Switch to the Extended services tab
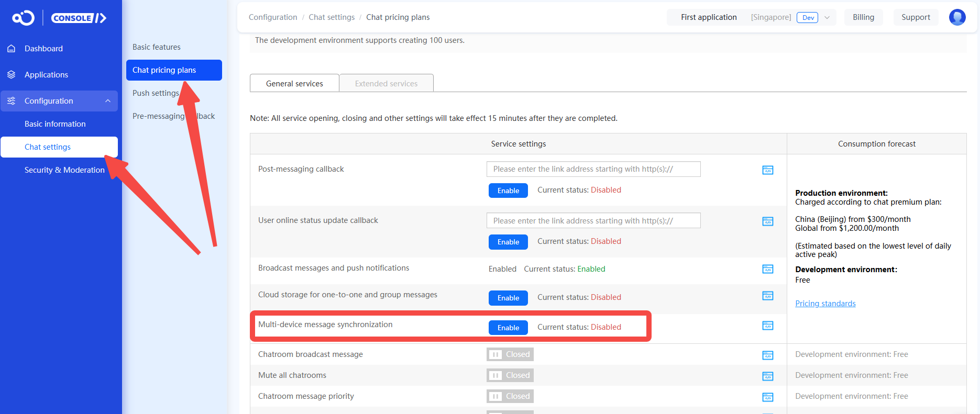Image resolution: width=980 pixels, height=414 pixels. point(387,83)
